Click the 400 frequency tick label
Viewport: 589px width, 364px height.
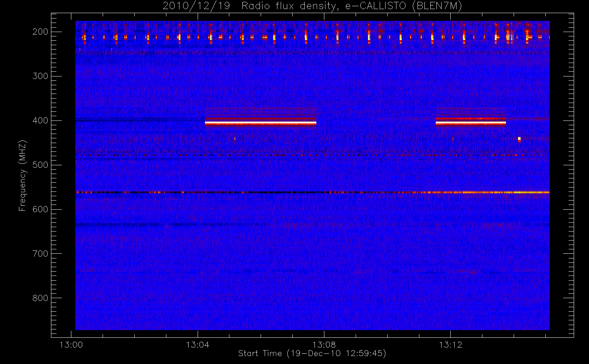click(40, 120)
